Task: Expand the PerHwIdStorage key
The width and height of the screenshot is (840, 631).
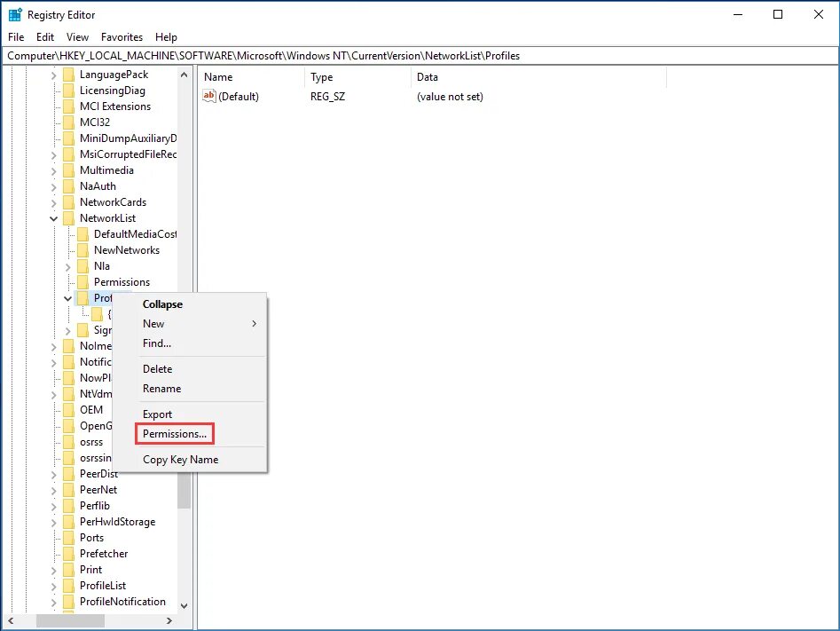Action: 53,523
